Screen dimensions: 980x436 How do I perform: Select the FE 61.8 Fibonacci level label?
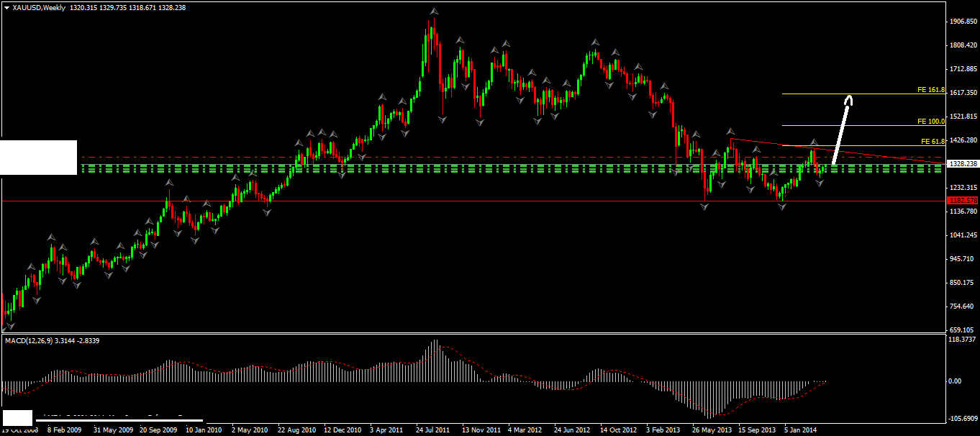tap(933, 141)
